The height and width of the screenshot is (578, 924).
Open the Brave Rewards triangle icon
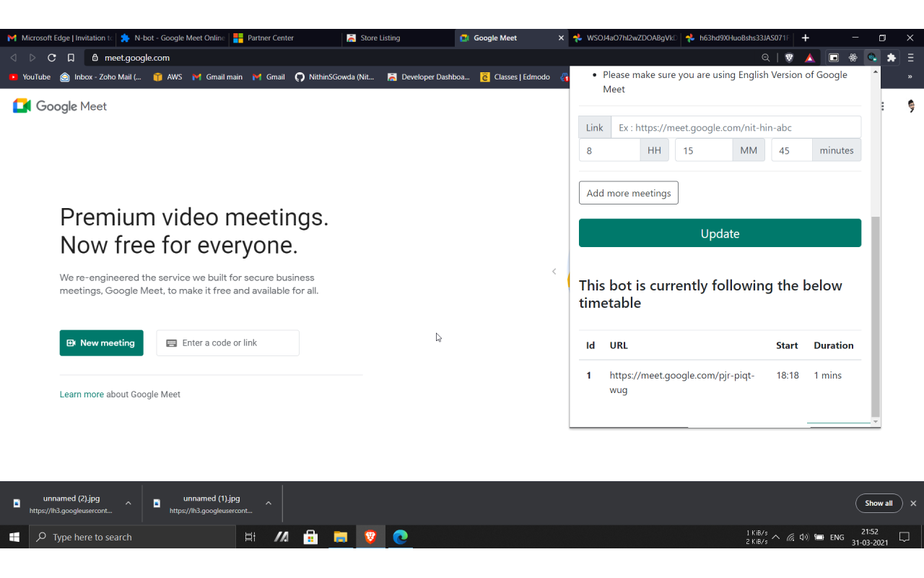pos(810,58)
